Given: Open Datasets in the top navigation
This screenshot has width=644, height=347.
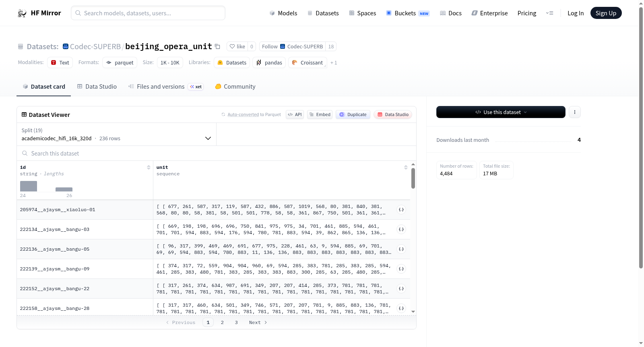Looking at the screenshot, I should [323, 13].
